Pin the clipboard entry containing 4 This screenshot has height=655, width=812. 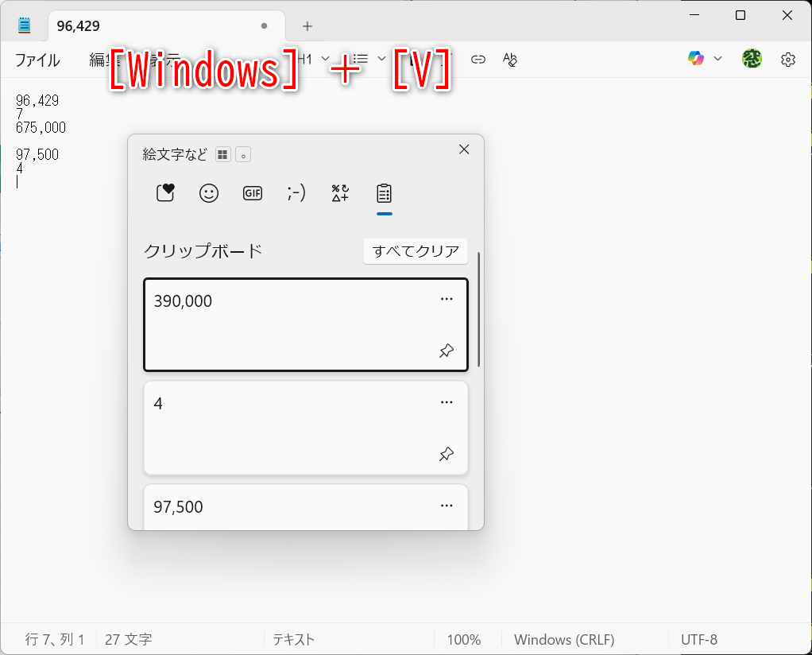[447, 454]
